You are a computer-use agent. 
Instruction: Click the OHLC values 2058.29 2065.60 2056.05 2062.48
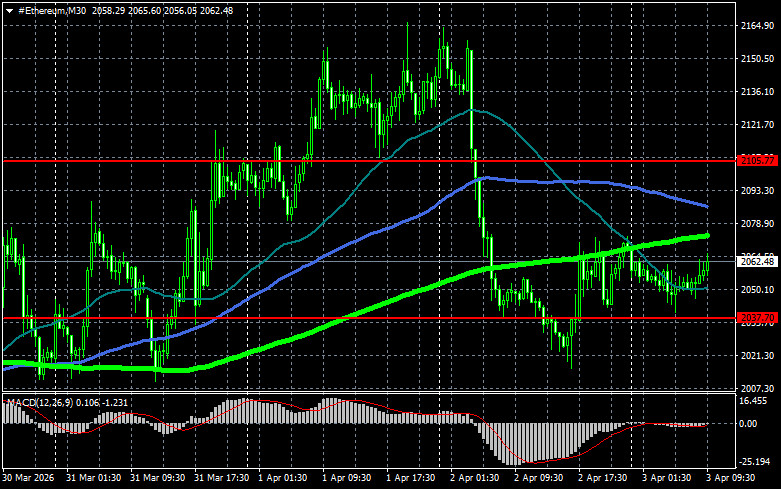click(162, 10)
